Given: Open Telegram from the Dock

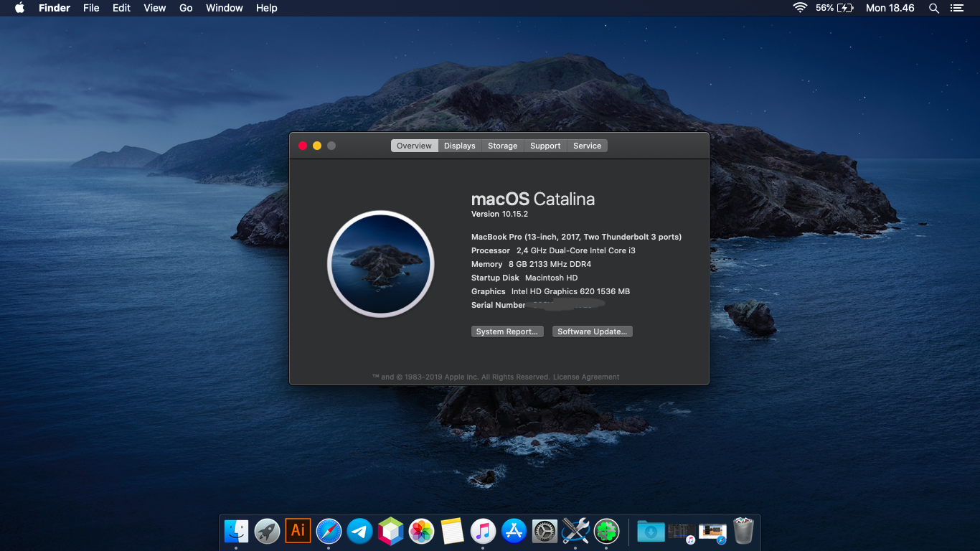Looking at the screenshot, I should [x=359, y=531].
